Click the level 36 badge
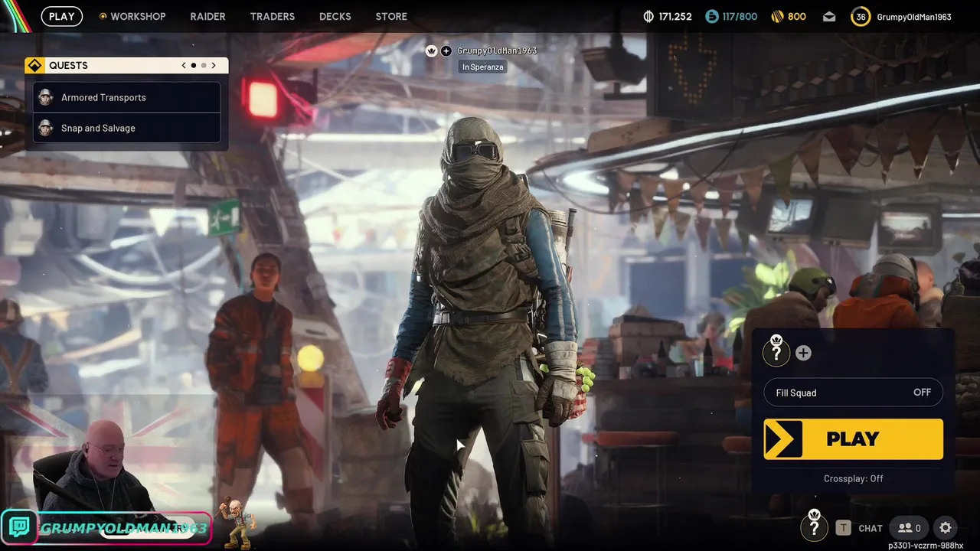This screenshot has width=980, height=551. point(861,16)
